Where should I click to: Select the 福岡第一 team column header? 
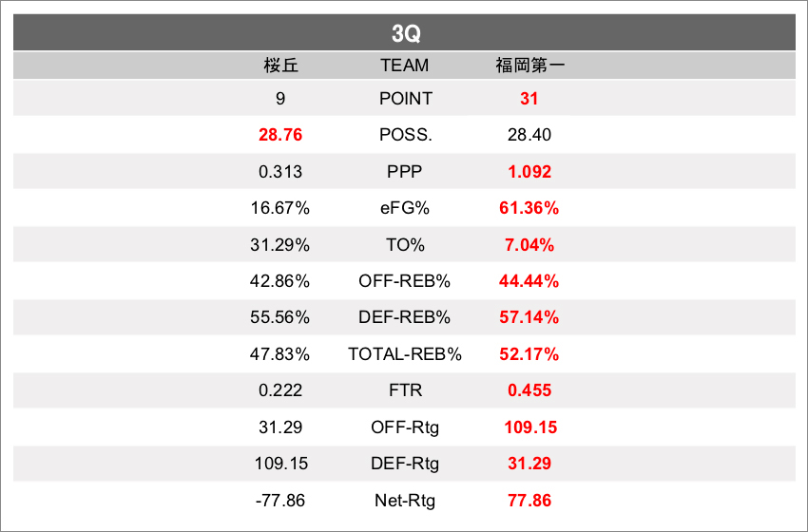click(x=529, y=66)
